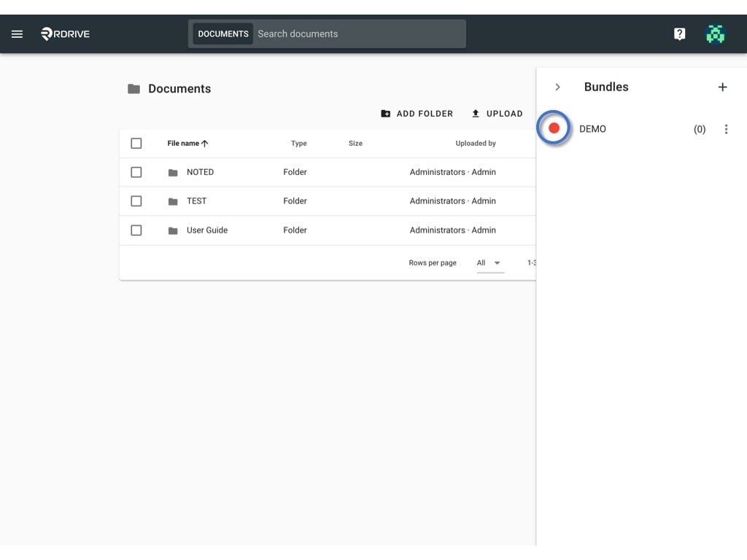The width and height of the screenshot is (747, 560).
Task: Click the DEMO bundle name
Action: (592, 129)
